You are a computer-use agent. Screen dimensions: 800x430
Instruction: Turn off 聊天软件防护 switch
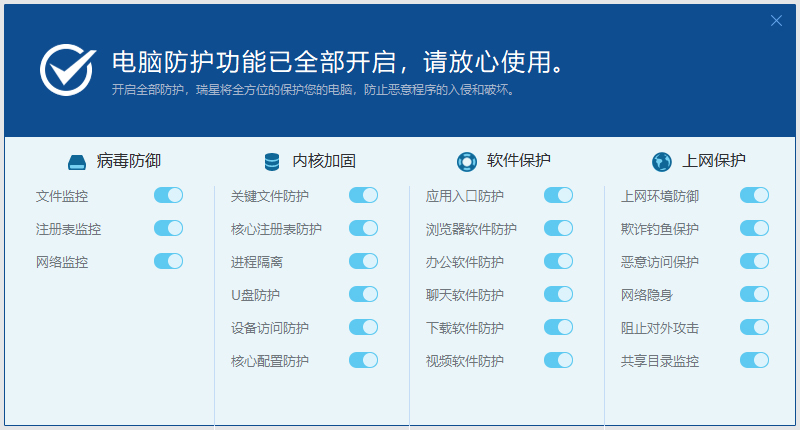tap(558, 295)
